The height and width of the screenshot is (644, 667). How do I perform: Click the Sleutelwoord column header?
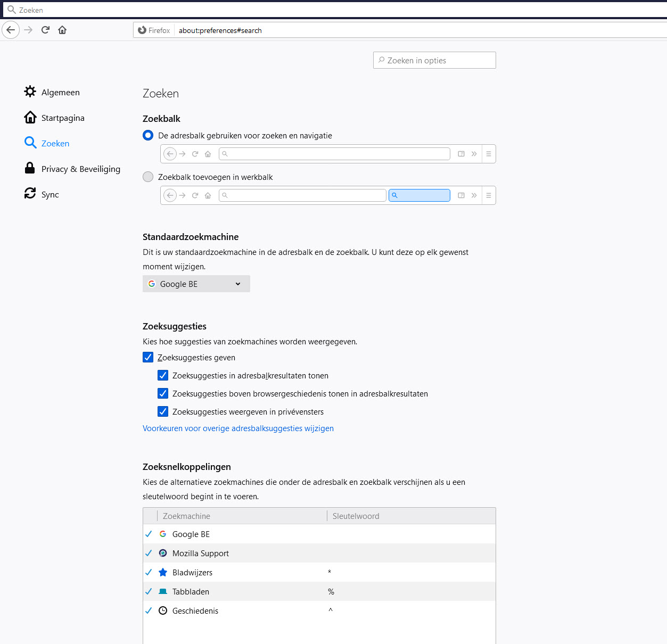click(411, 516)
